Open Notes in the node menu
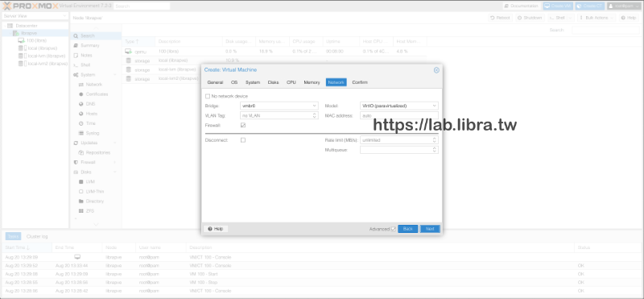The width and height of the screenshot is (644, 299). pyautogui.click(x=96, y=55)
